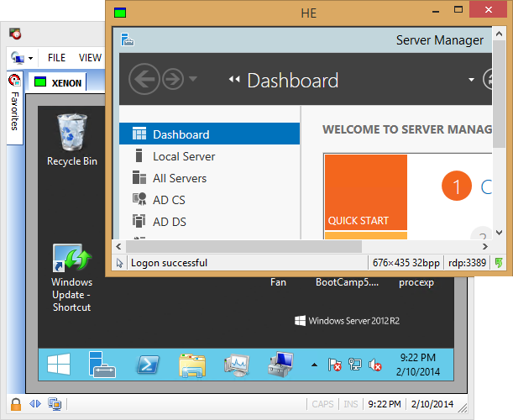Click the horizontal scrollbar thumb in HE window

[243, 246]
